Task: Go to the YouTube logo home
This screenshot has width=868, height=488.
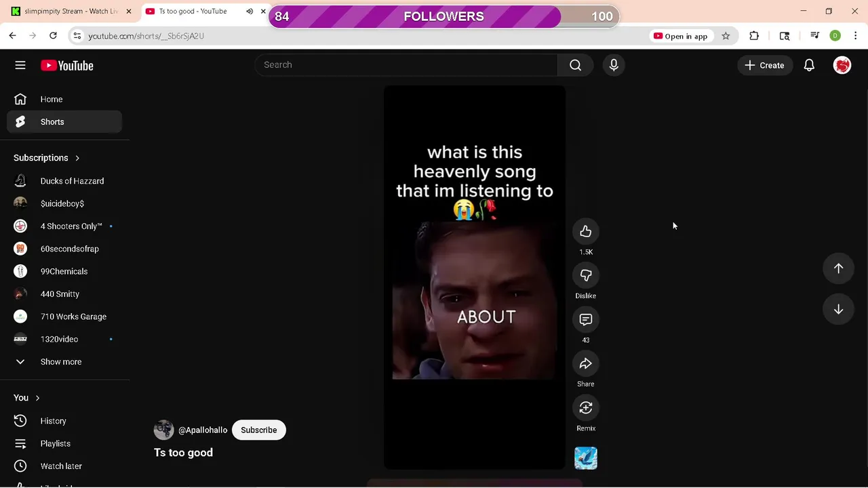Action: (x=66, y=66)
